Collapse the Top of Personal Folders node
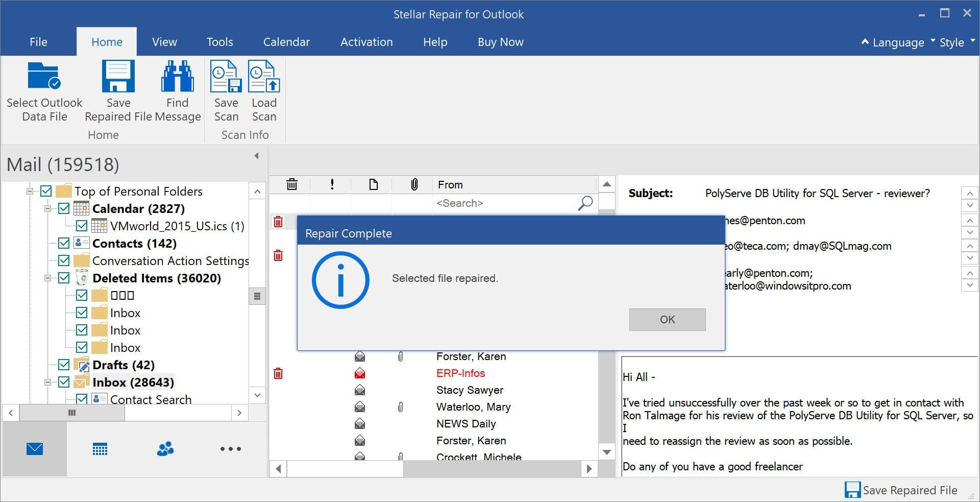 tap(30, 192)
